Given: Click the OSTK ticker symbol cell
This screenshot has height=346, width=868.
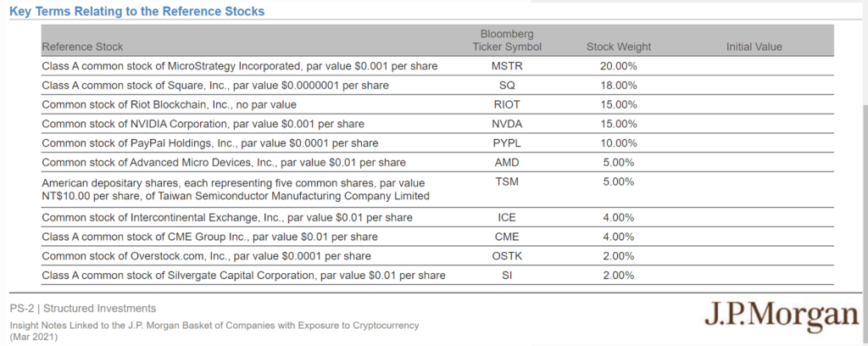Looking at the screenshot, I should 506,256.
